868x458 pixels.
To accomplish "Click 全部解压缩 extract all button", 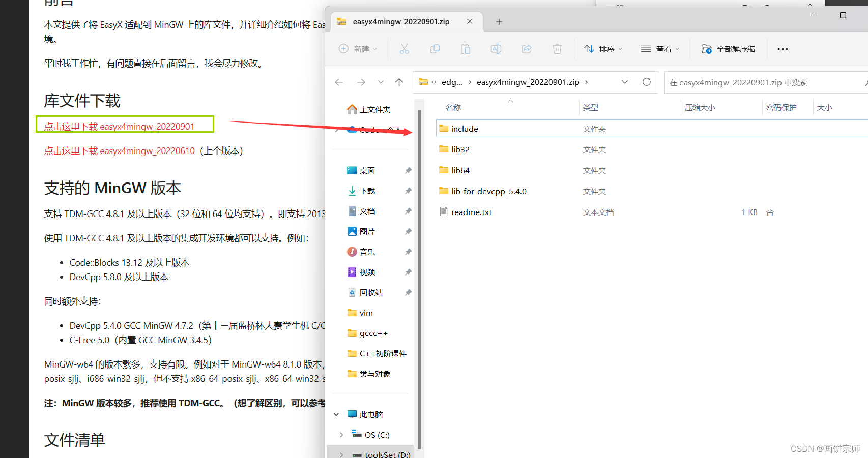I will (728, 49).
